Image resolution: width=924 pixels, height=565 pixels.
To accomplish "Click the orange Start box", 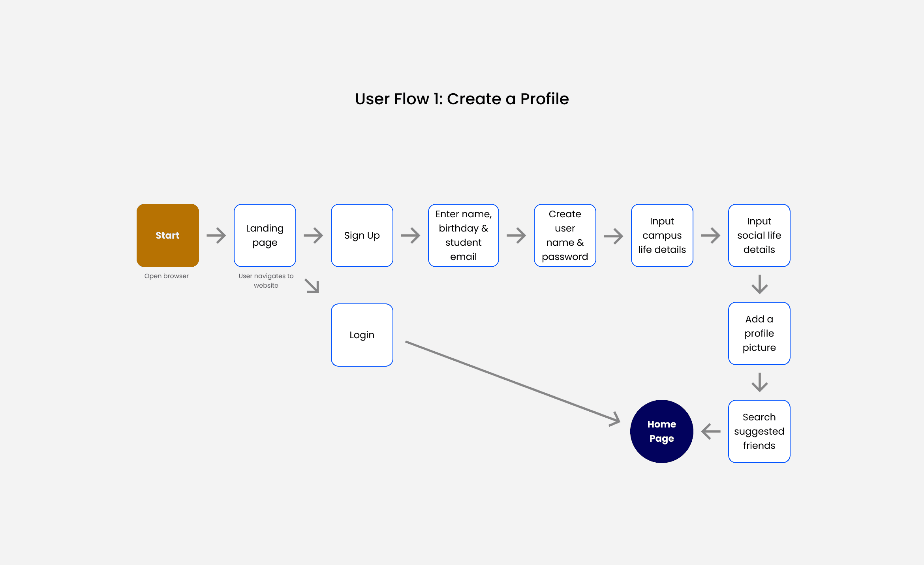I will (x=167, y=235).
